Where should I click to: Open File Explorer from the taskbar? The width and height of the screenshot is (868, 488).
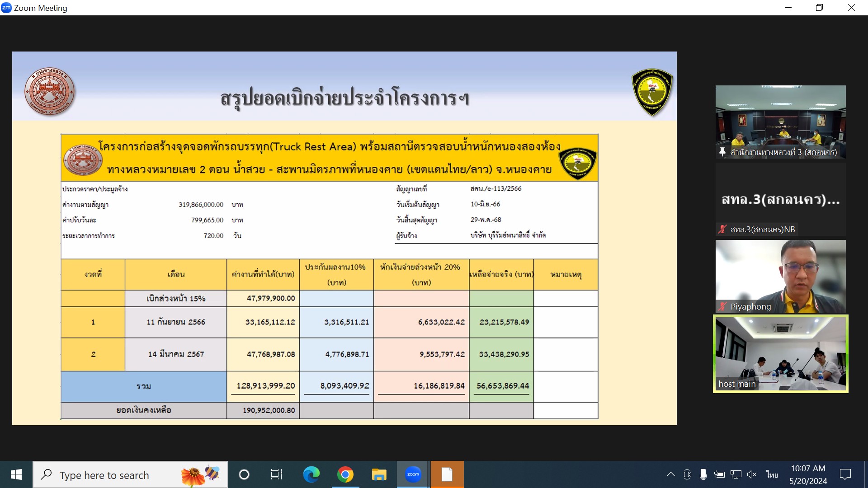379,474
